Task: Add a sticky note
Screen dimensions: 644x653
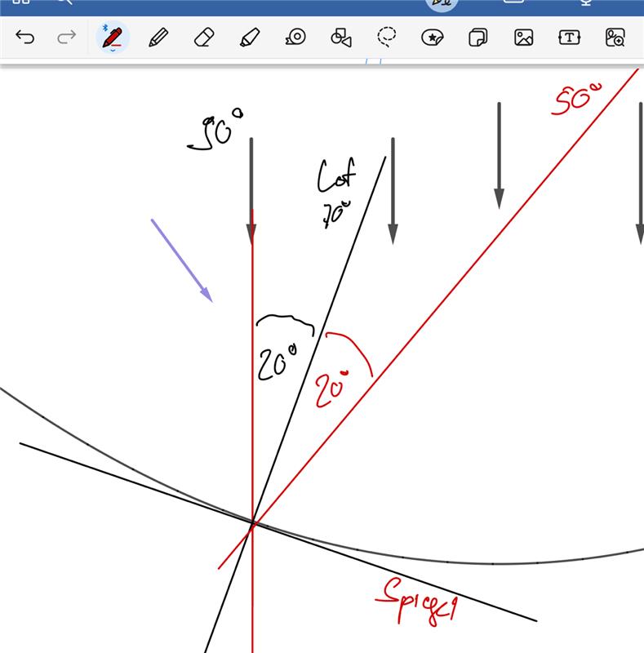Action: pos(477,38)
